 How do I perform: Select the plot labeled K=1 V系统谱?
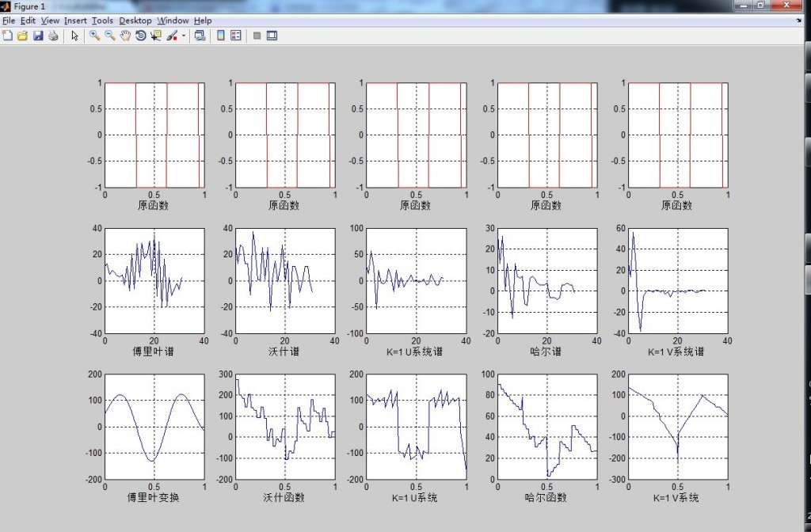point(678,281)
